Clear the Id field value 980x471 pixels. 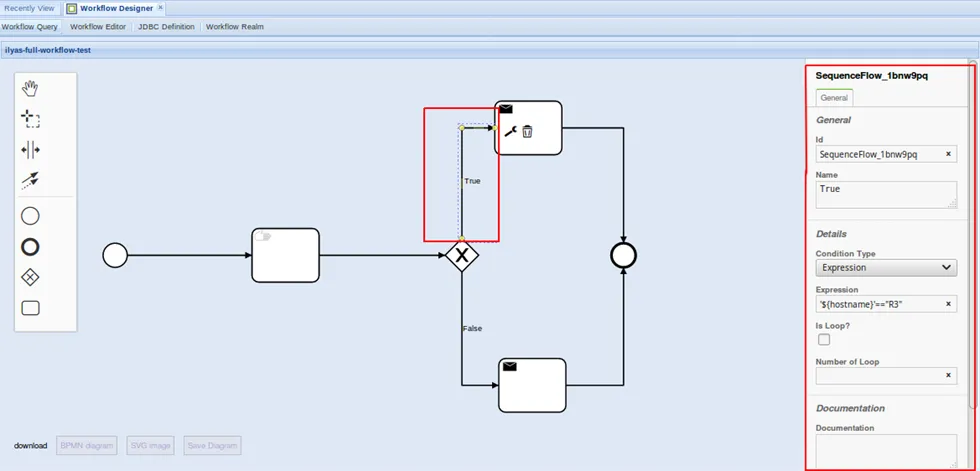(x=948, y=154)
